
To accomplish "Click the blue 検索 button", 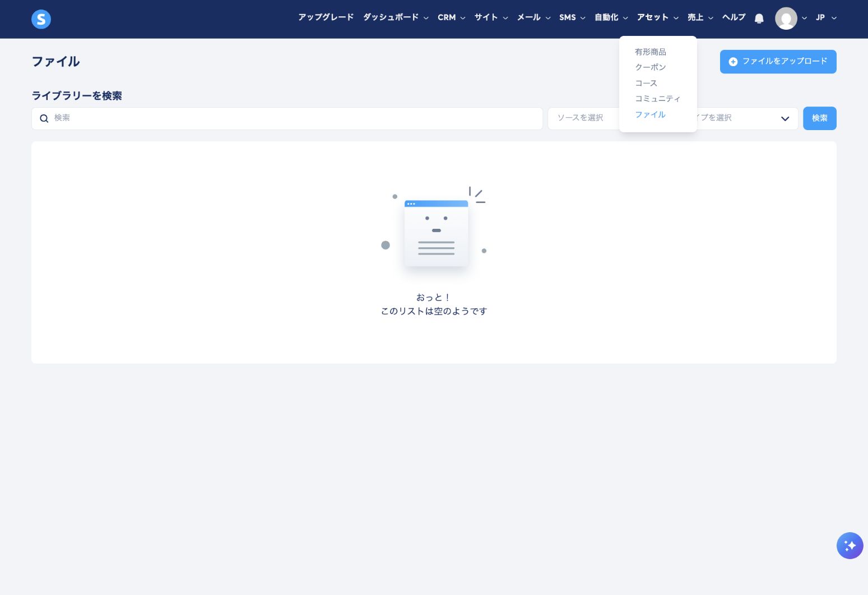I will 819,118.
